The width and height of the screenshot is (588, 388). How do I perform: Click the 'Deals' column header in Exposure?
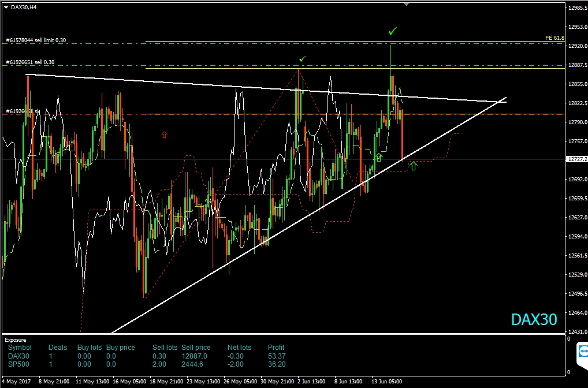[x=58, y=348]
